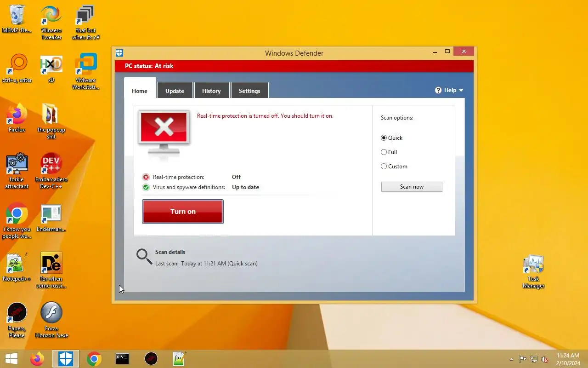The width and height of the screenshot is (588, 368).
Task: Click the 'Scan details' heading
Action: point(170,252)
